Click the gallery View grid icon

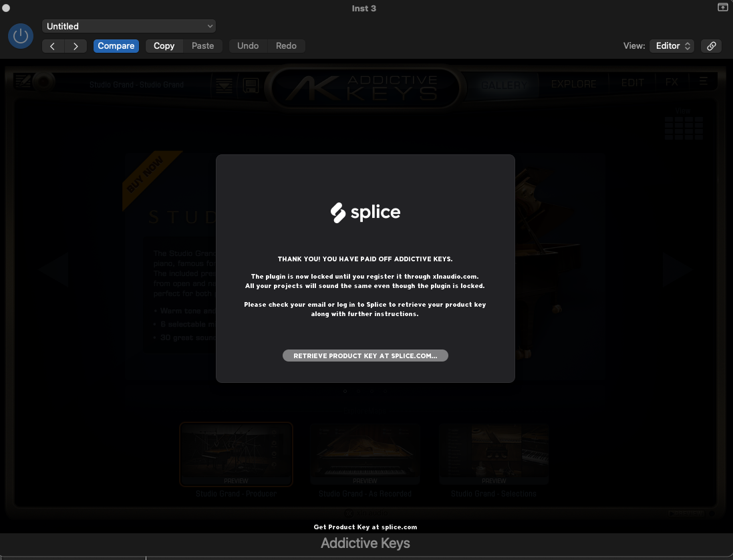[684, 128]
